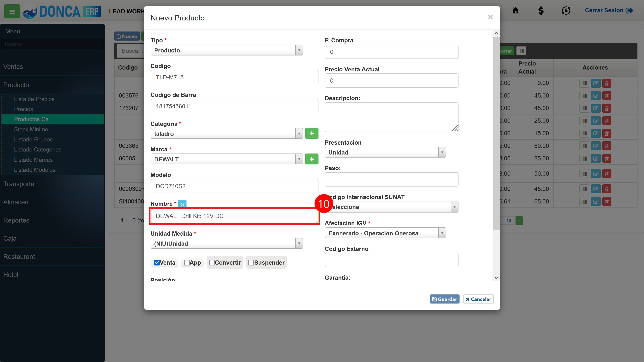Expand Codigo Internacional SUNAT dropdown
The width and height of the screenshot is (644, 362).
pyautogui.click(x=391, y=207)
